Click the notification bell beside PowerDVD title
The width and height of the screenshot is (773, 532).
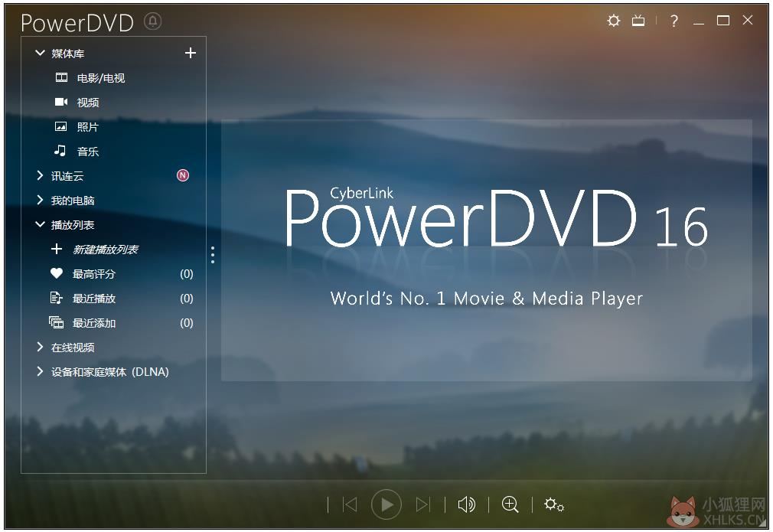tap(153, 21)
